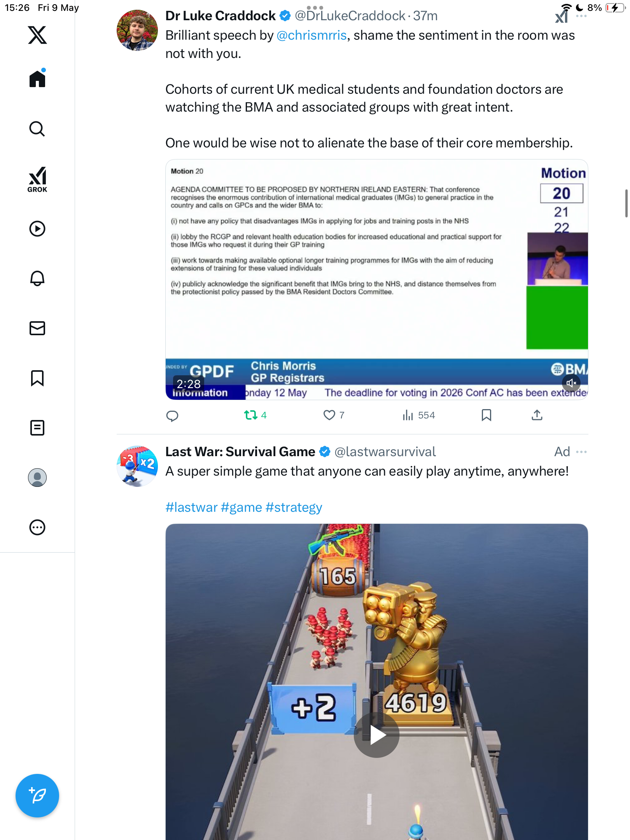Bookmark Dr Luke Craddock's post
The width and height of the screenshot is (630, 840).
[486, 415]
